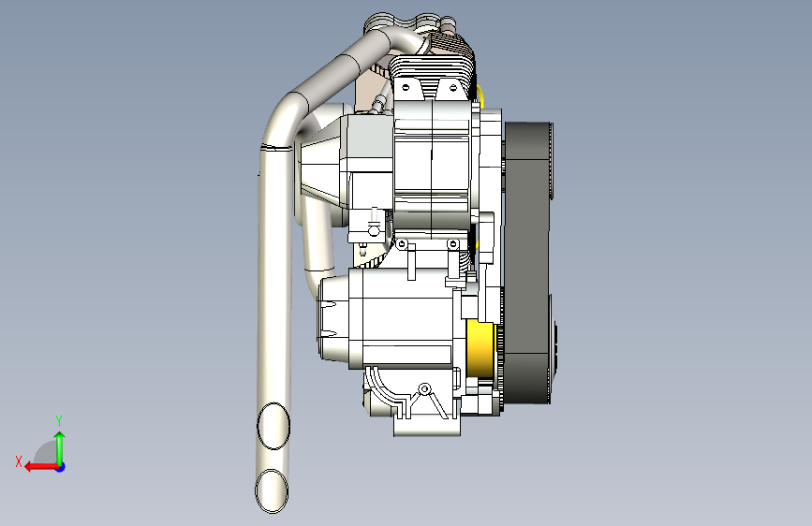This screenshot has width=812, height=526.
Task: Select the dark gray drive belt cover
Action: click(529, 263)
